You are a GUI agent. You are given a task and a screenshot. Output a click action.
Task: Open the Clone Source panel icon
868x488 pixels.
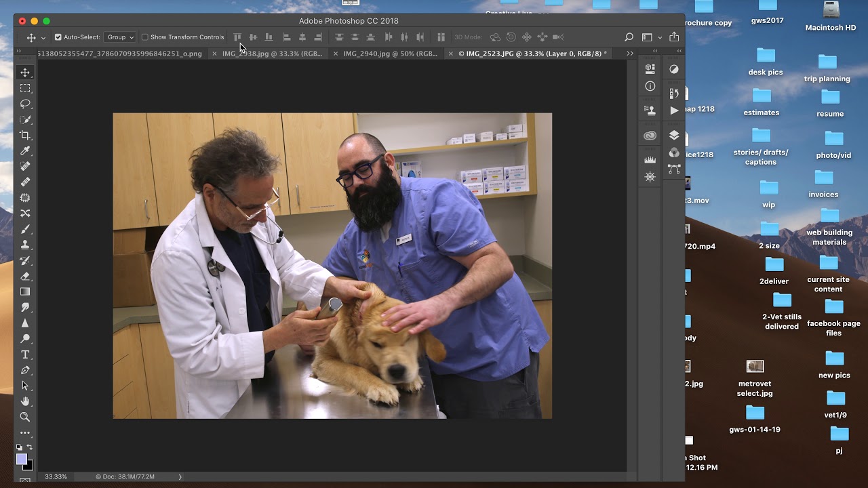click(650, 109)
